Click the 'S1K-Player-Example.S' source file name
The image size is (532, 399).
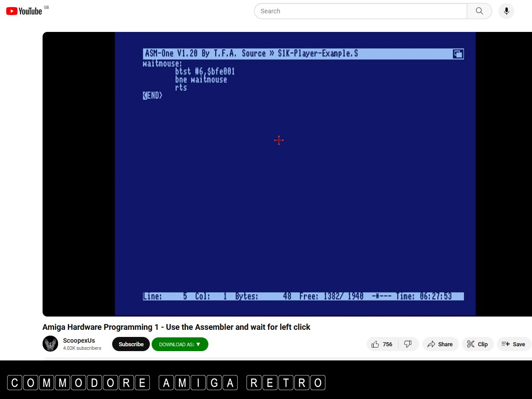[x=318, y=54]
